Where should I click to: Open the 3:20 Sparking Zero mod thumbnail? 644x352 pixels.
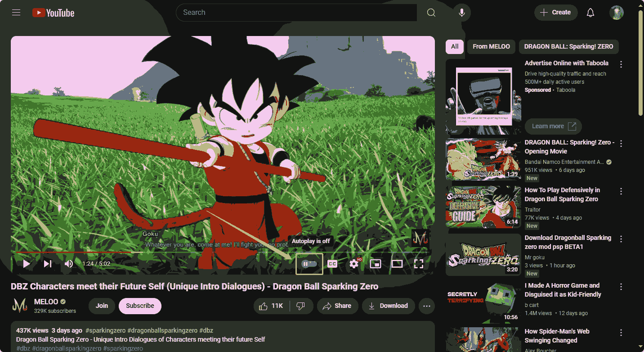(x=483, y=255)
